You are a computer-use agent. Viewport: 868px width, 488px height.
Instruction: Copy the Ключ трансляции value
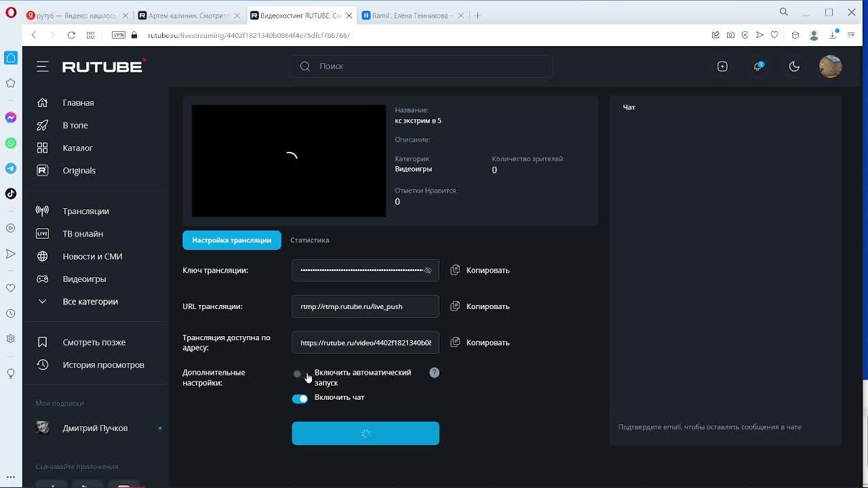coord(480,270)
